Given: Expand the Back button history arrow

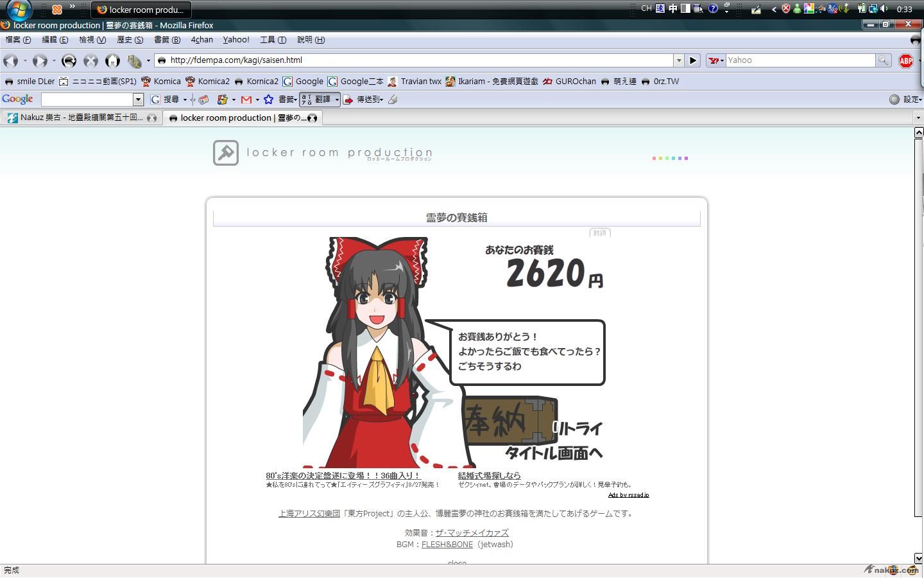Looking at the screenshot, I should pos(25,61).
